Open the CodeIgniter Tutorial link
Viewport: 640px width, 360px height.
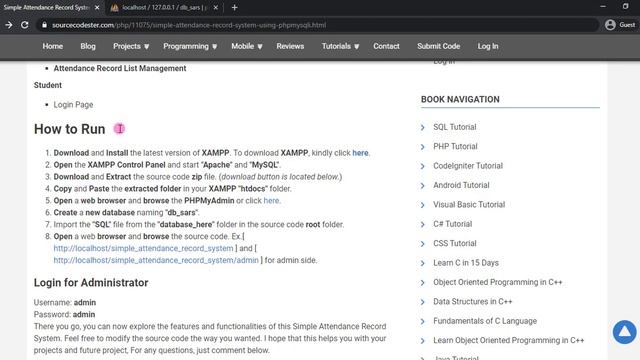pyautogui.click(x=468, y=166)
